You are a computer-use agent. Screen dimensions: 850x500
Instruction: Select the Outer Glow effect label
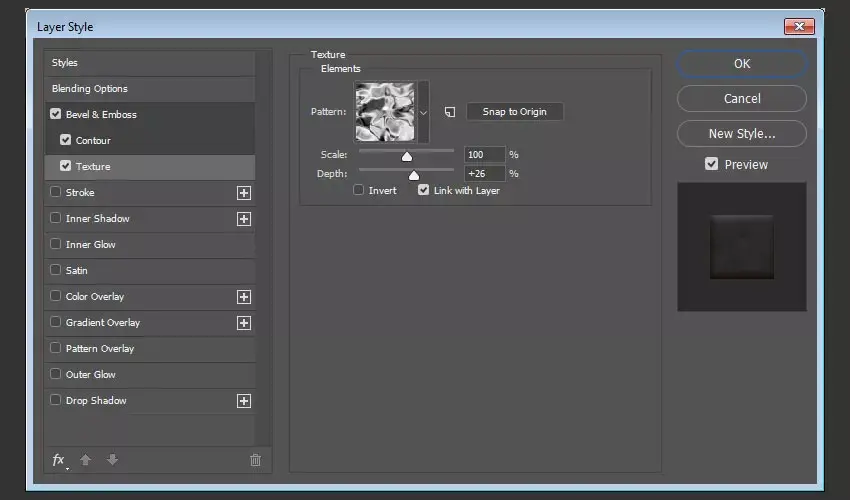(x=91, y=375)
